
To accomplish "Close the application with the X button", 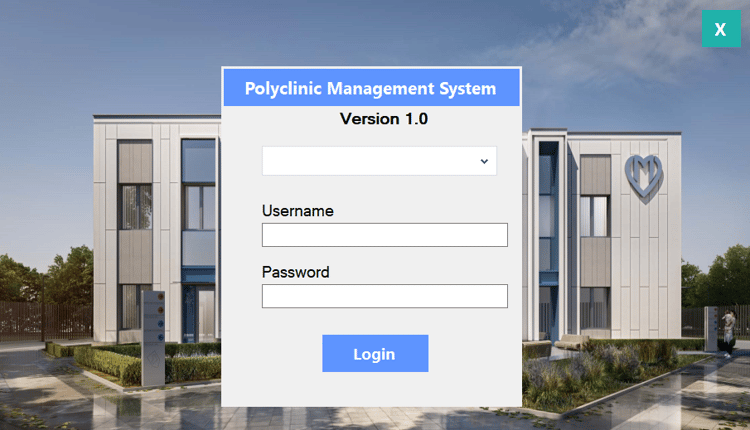I will [x=721, y=29].
